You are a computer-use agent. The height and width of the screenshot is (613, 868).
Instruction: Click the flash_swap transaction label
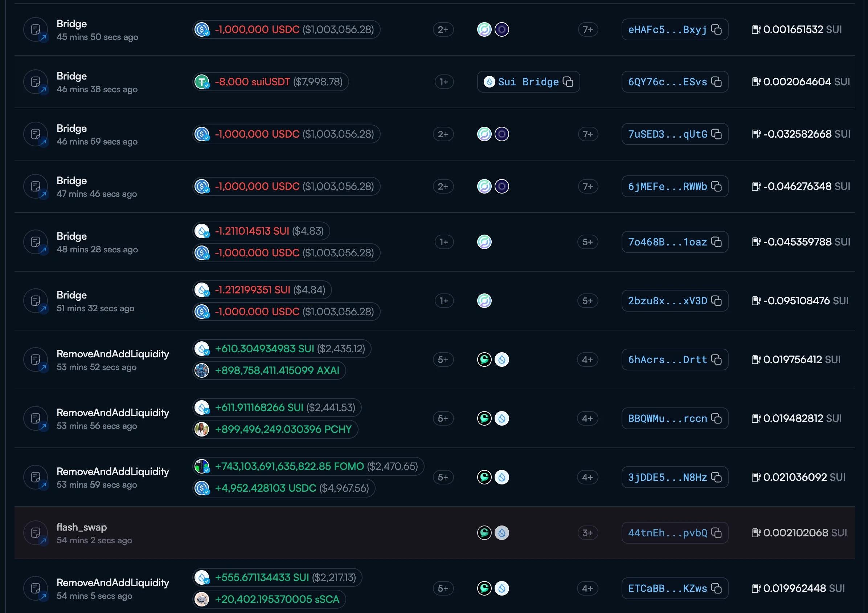[x=82, y=527]
